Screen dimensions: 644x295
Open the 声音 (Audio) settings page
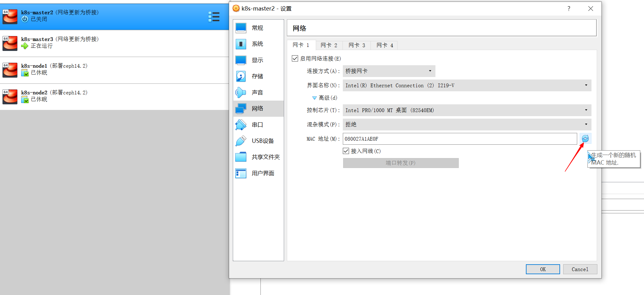tap(257, 92)
